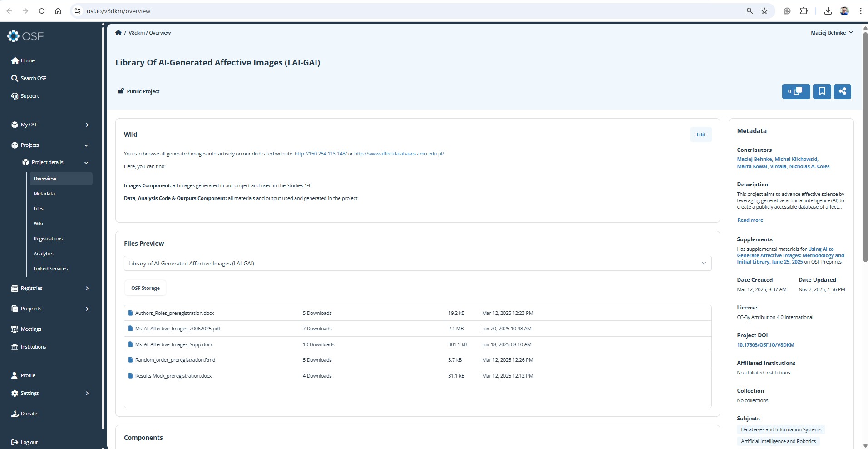Click the Wiki Edit button
The image size is (868, 449).
[x=700, y=135]
